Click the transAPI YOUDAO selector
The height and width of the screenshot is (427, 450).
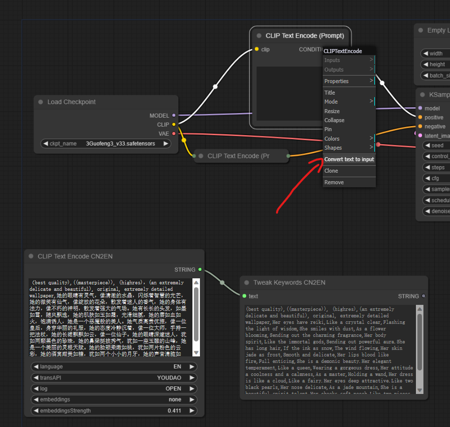114,378
